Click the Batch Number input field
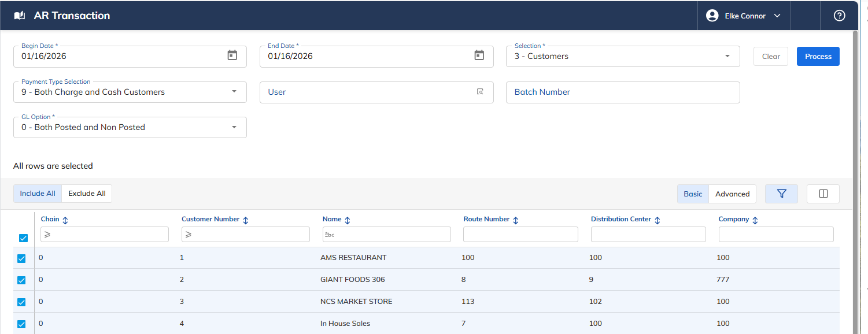 click(x=623, y=92)
